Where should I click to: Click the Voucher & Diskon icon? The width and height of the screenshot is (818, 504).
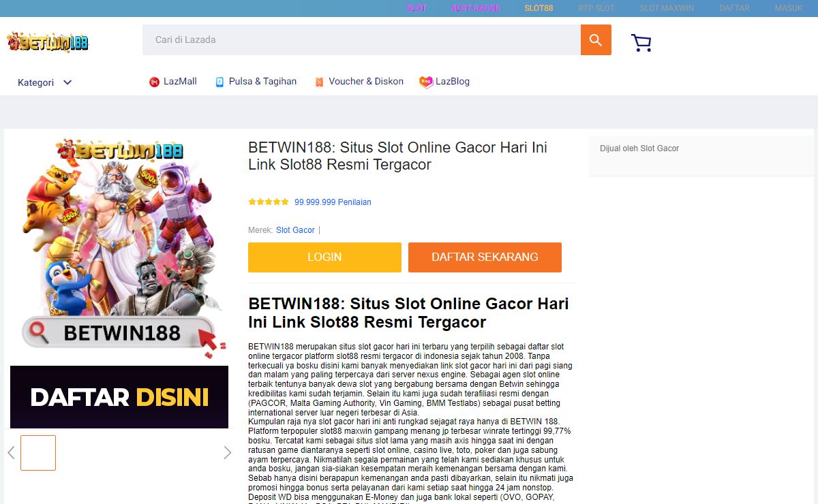pyautogui.click(x=319, y=82)
